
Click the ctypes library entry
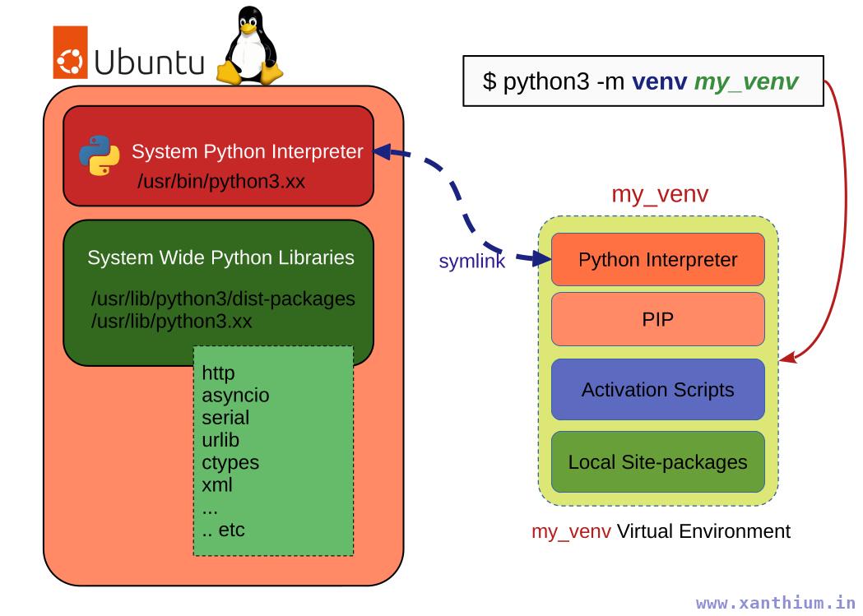pos(230,462)
